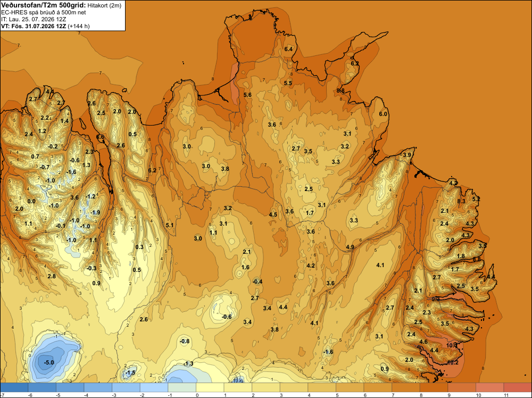Click the '0.0' temperature value on the map
Viewport: 532px width, 398px height.
tap(31, 201)
